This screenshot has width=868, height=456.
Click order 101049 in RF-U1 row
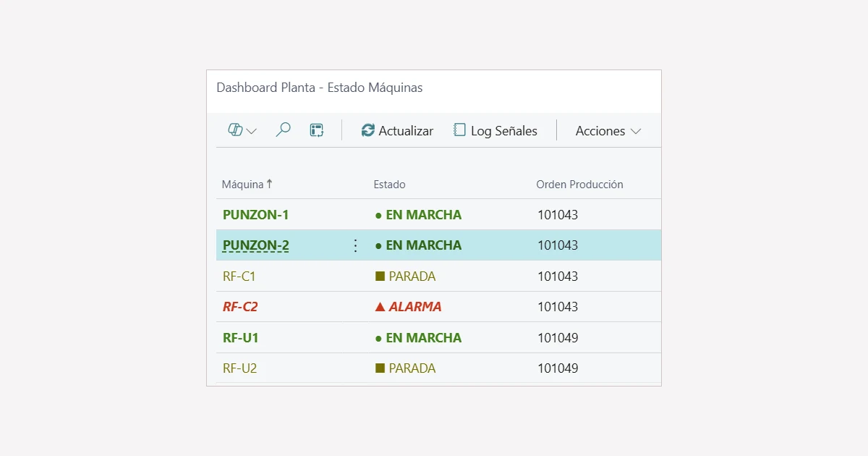click(558, 338)
